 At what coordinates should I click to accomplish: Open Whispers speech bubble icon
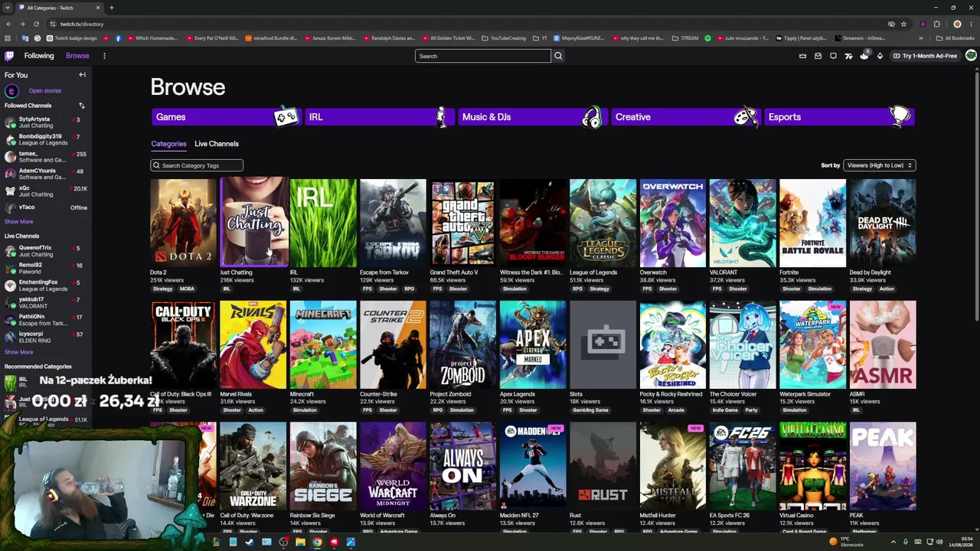[833, 56]
